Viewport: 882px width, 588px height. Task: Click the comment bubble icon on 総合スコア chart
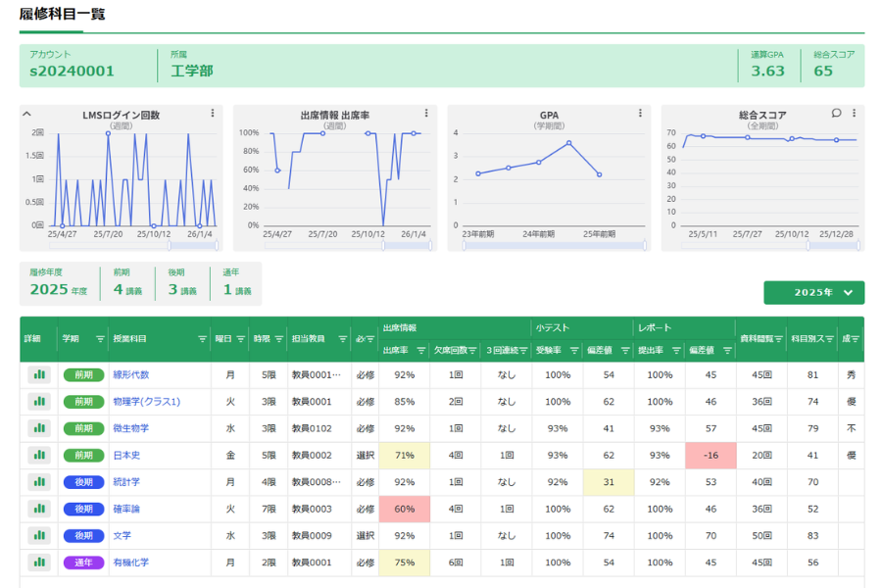click(x=836, y=114)
